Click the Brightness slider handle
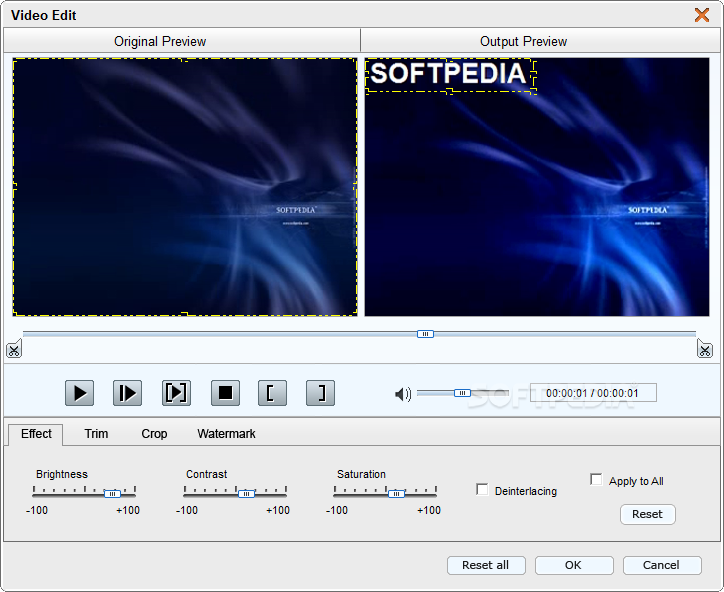This screenshot has width=724, height=592. [x=112, y=494]
